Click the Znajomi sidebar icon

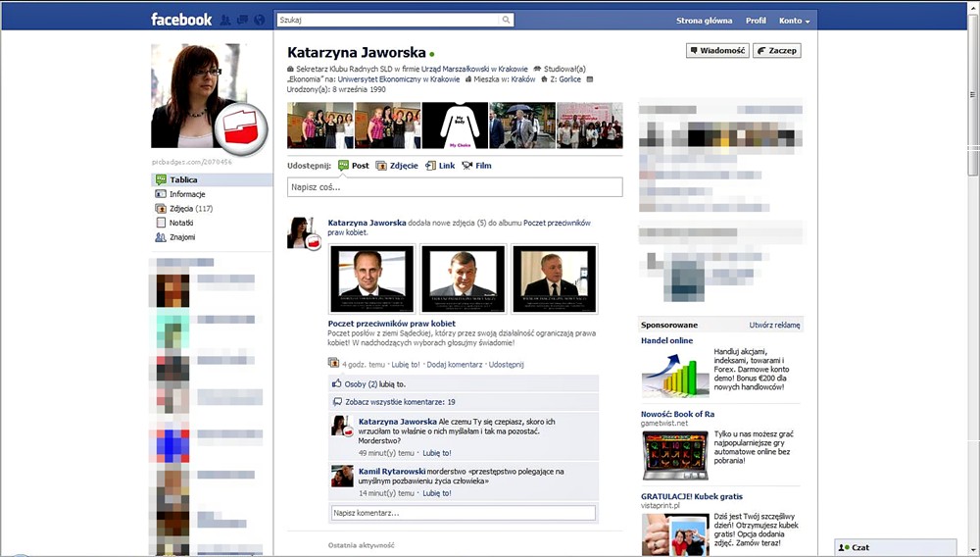click(x=161, y=237)
